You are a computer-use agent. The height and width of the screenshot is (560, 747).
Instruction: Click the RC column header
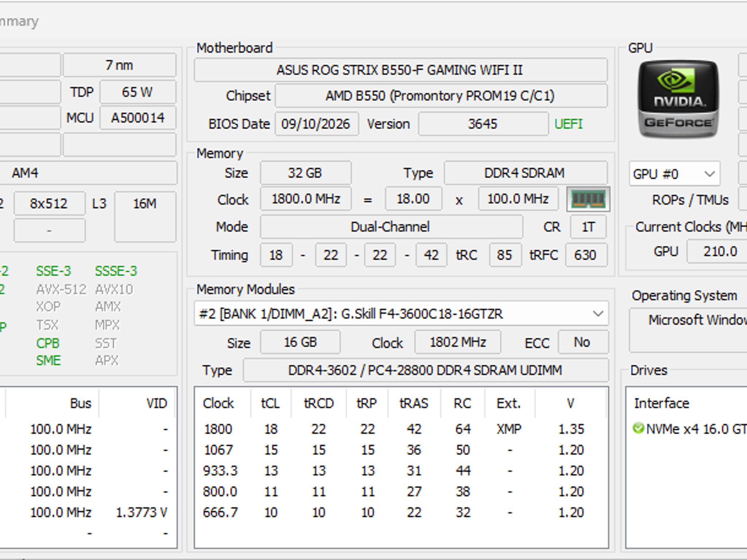coord(462,403)
